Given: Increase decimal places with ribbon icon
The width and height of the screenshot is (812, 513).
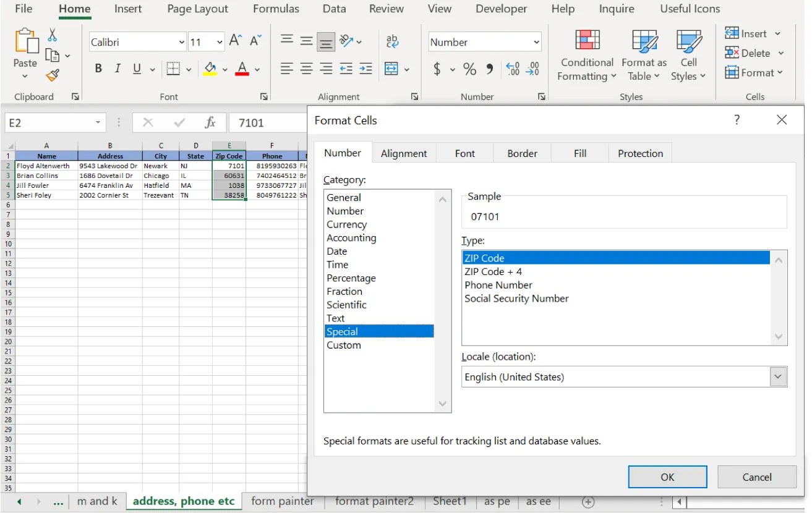Looking at the screenshot, I should point(513,69).
